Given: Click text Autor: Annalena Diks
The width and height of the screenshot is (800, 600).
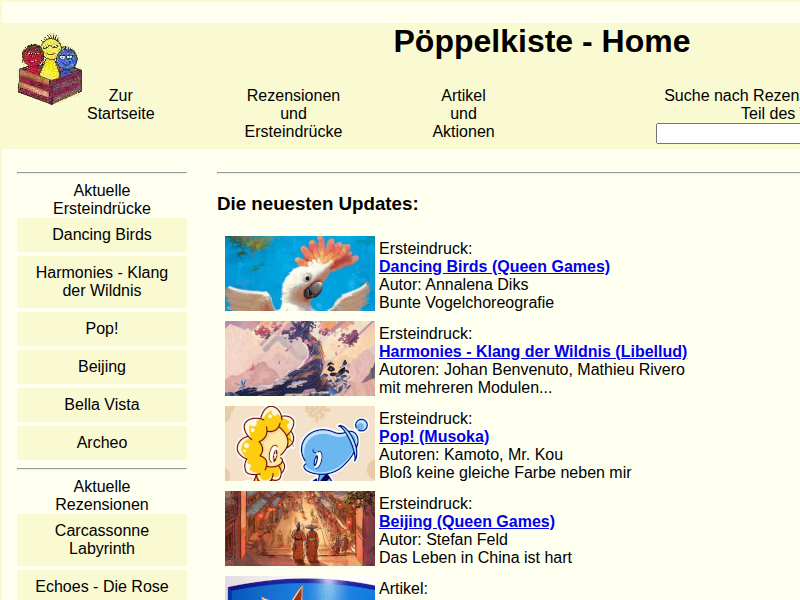Looking at the screenshot, I should 454,285.
